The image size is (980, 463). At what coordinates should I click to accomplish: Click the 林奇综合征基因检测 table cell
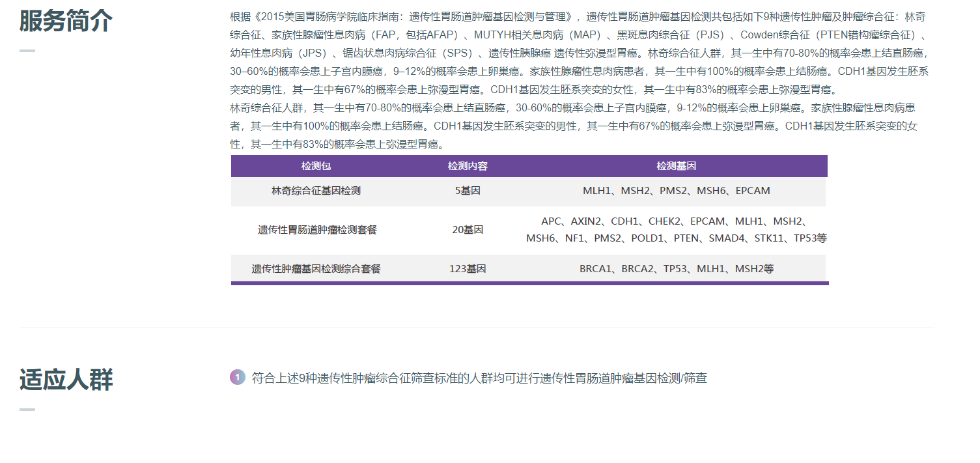pos(316,191)
